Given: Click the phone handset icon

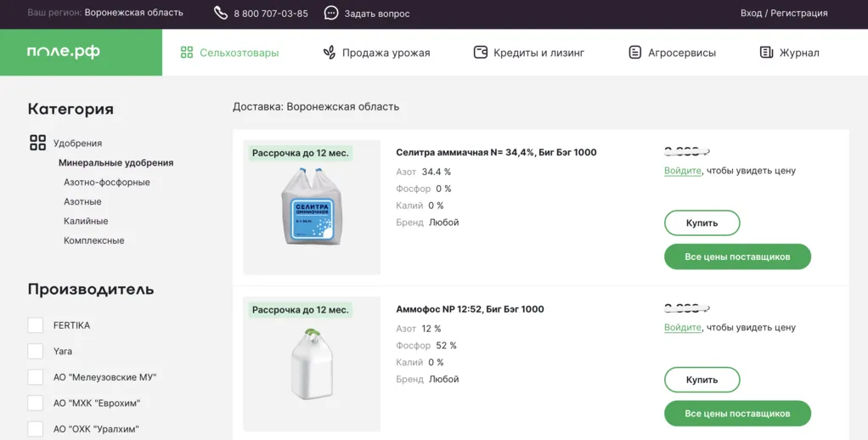Looking at the screenshot, I should click(221, 13).
